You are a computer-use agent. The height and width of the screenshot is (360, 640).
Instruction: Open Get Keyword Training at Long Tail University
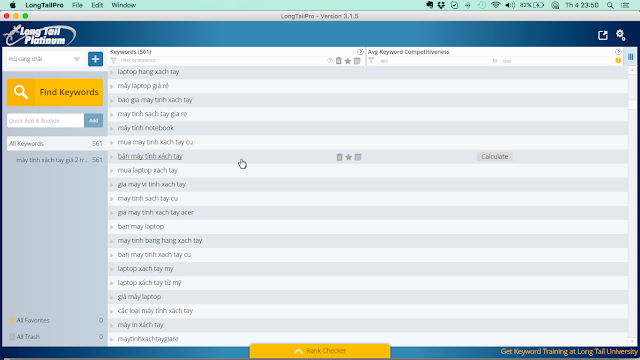569,351
